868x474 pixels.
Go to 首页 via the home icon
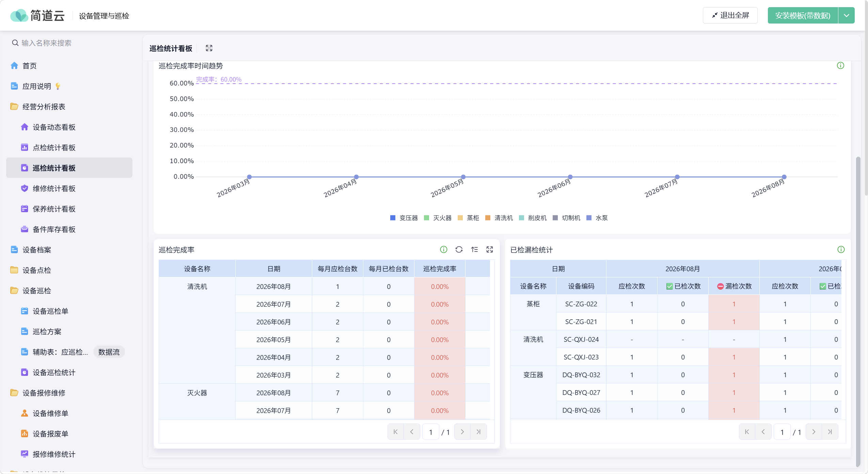click(14, 65)
